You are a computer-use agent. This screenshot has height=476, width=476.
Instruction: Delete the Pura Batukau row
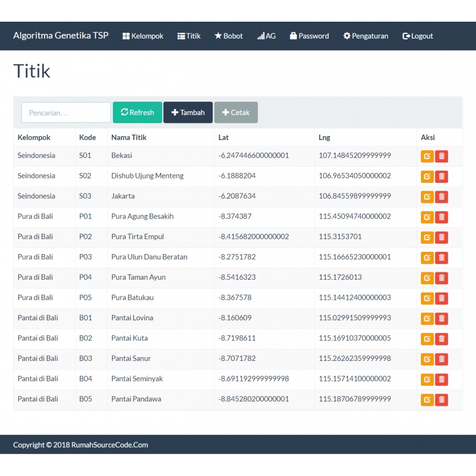(x=442, y=298)
